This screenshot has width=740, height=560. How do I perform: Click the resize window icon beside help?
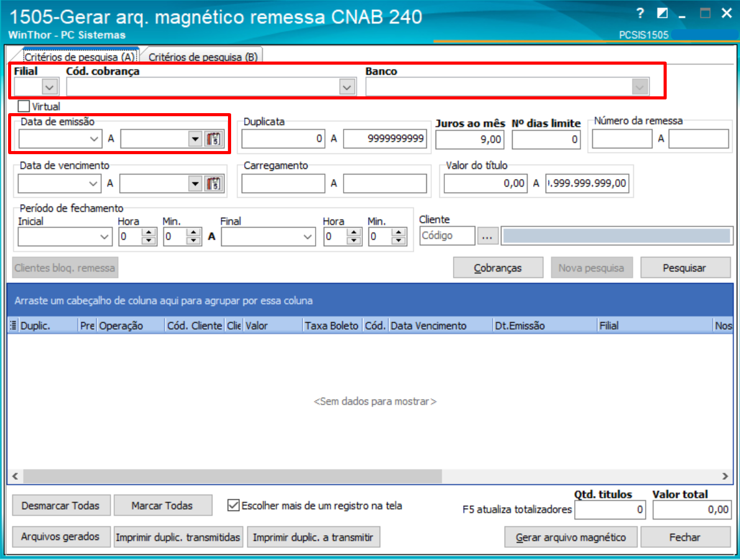[662, 13]
